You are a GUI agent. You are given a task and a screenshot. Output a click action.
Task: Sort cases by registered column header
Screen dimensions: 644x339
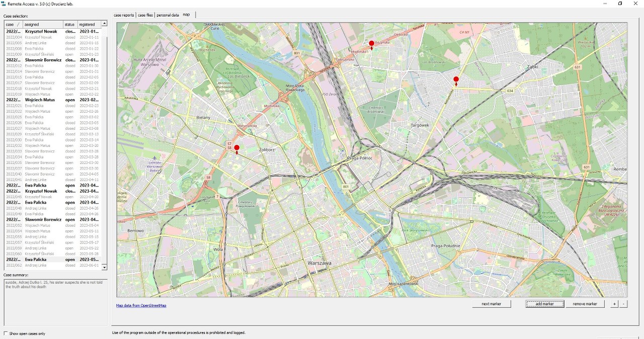coord(88,24)
